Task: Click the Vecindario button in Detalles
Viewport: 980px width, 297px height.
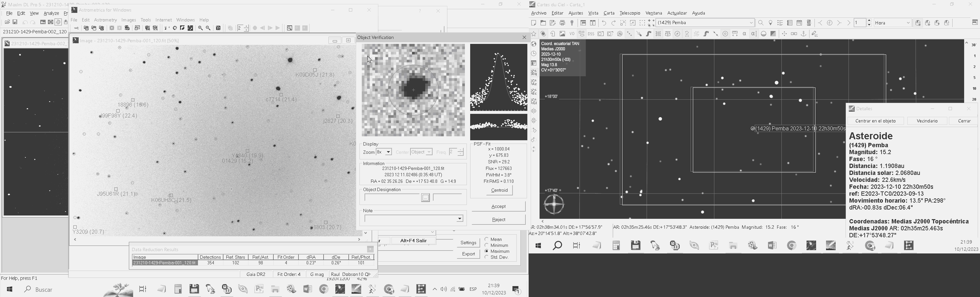Action: pos(927,121)
